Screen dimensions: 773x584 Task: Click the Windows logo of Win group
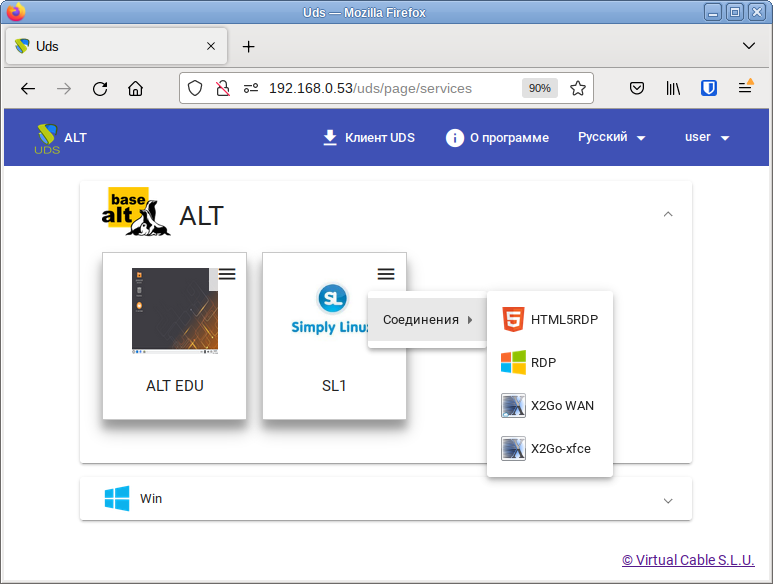pos(117,498)
